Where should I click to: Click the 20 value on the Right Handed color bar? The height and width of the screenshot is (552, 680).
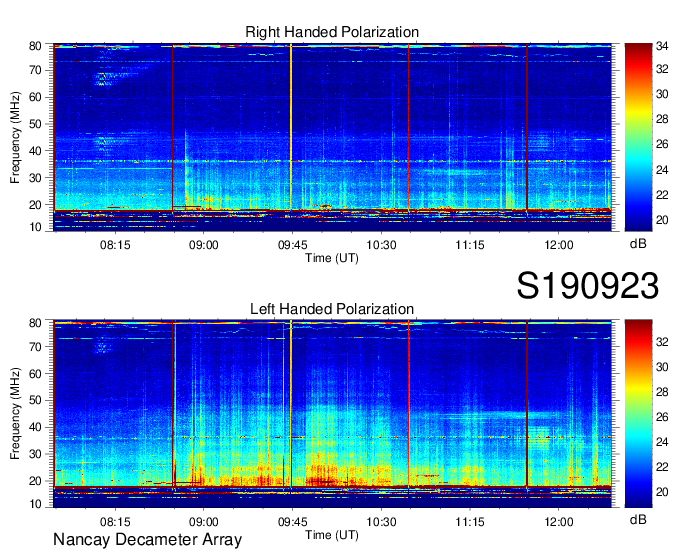click(x=661, y=220)
